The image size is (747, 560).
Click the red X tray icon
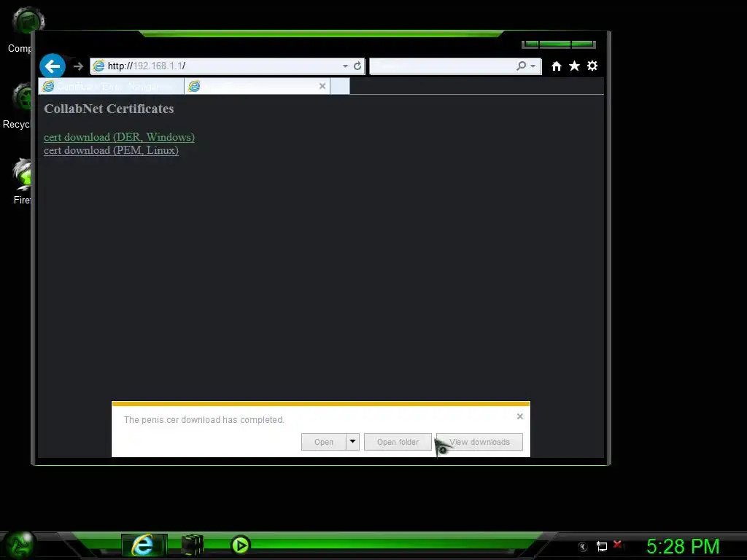617,545
